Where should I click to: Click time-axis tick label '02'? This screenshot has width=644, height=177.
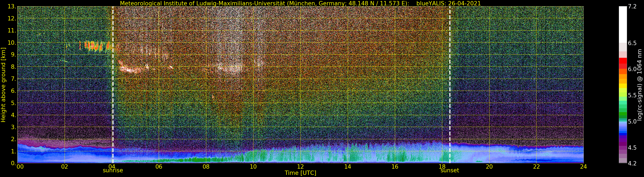click(x=65, y=166)
